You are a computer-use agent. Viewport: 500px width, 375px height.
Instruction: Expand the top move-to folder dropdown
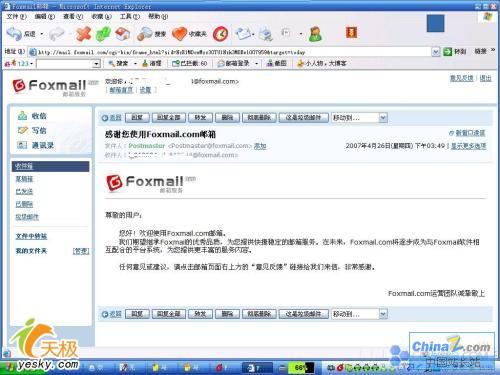click(383, 117)
